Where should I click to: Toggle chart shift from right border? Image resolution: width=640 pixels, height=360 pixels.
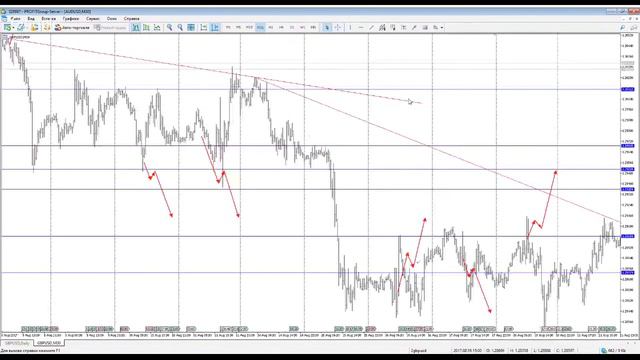click(x=215, y=27)
